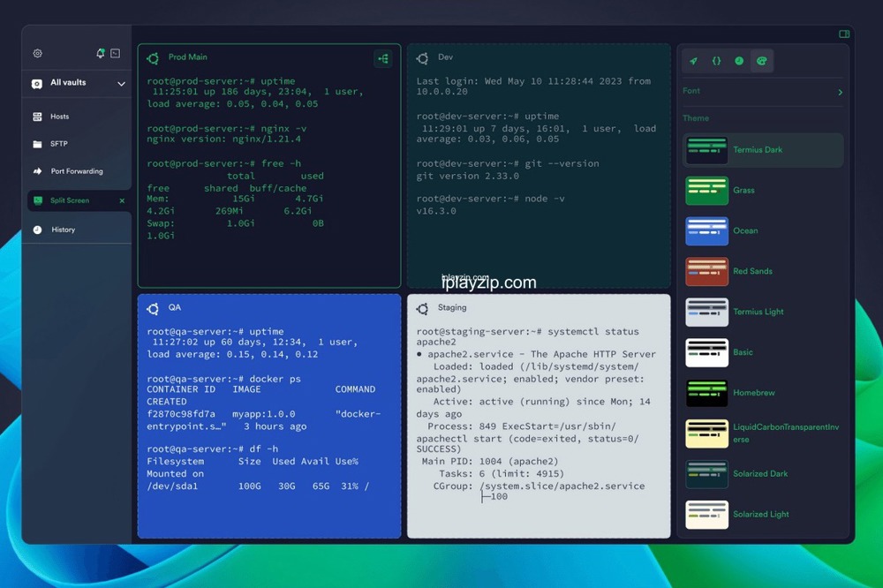Image resolution: width=883 pixels, height=588 pixels.
Task: Click 'nginx version: nginx/1.21.4' line
Action: click(x=224, y=139)
